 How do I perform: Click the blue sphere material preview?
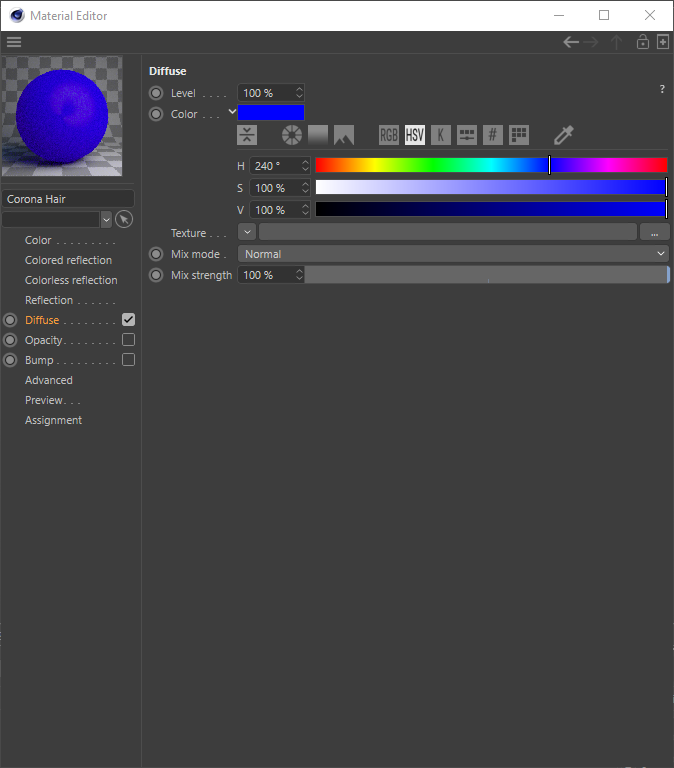(x=62, y=116)
